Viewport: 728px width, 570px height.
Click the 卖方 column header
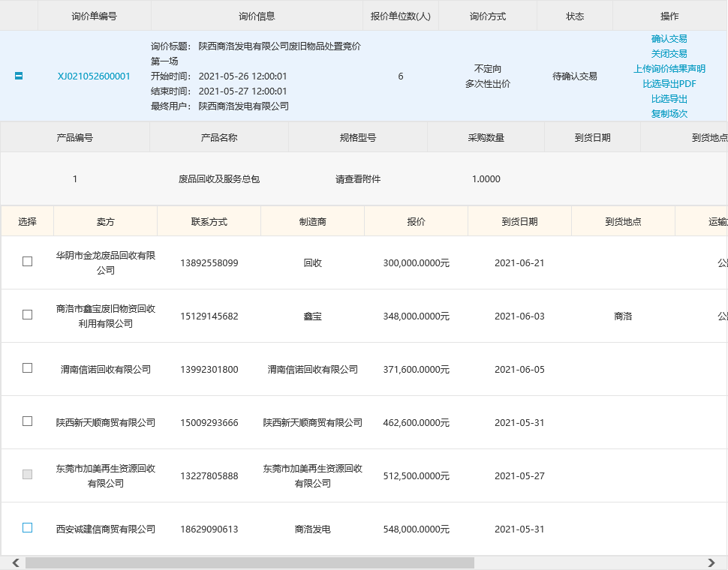tap(105, 222)
